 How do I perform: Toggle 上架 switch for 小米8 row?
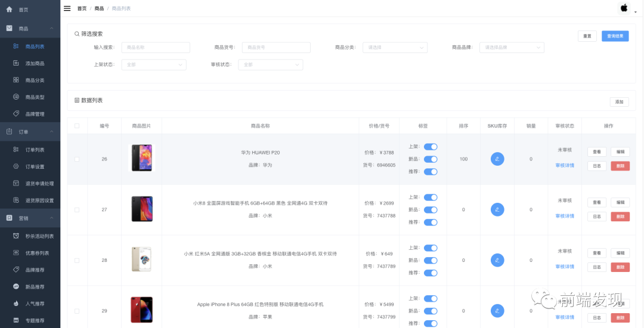click(x=431, y=197)
